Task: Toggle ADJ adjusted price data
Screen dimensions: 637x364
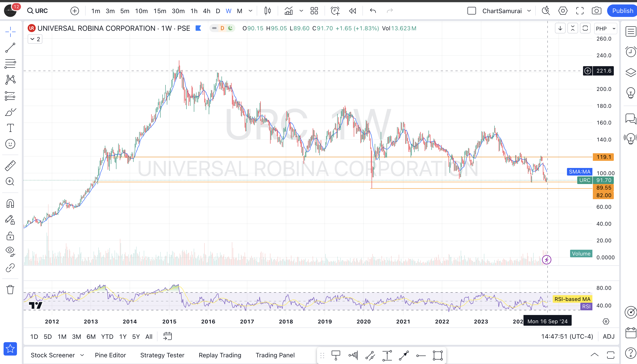Action: [x=608, y=337]
